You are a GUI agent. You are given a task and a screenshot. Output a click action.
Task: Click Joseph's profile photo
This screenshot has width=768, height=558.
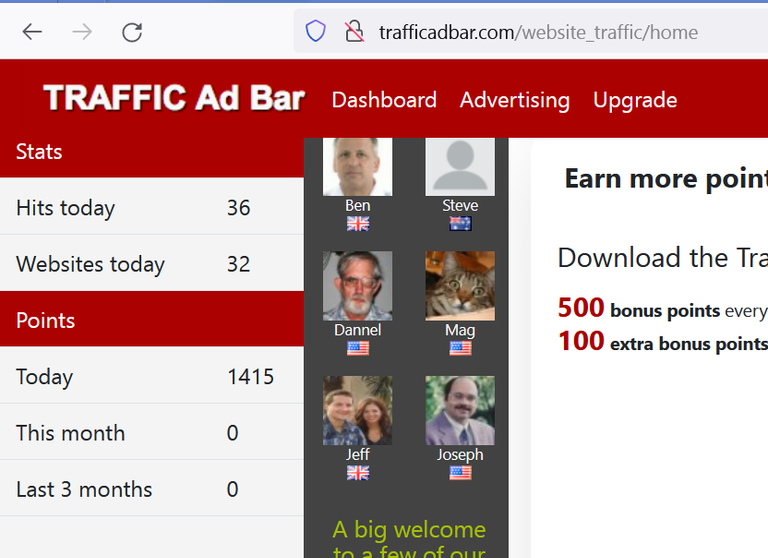click(460, 410)
